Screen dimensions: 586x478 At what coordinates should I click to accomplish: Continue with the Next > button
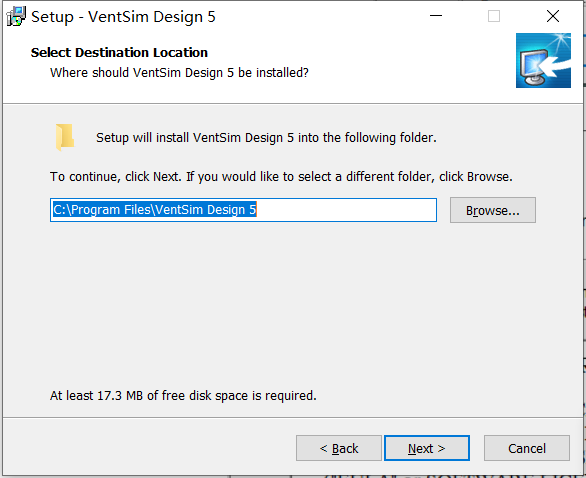tap(427, 448)
